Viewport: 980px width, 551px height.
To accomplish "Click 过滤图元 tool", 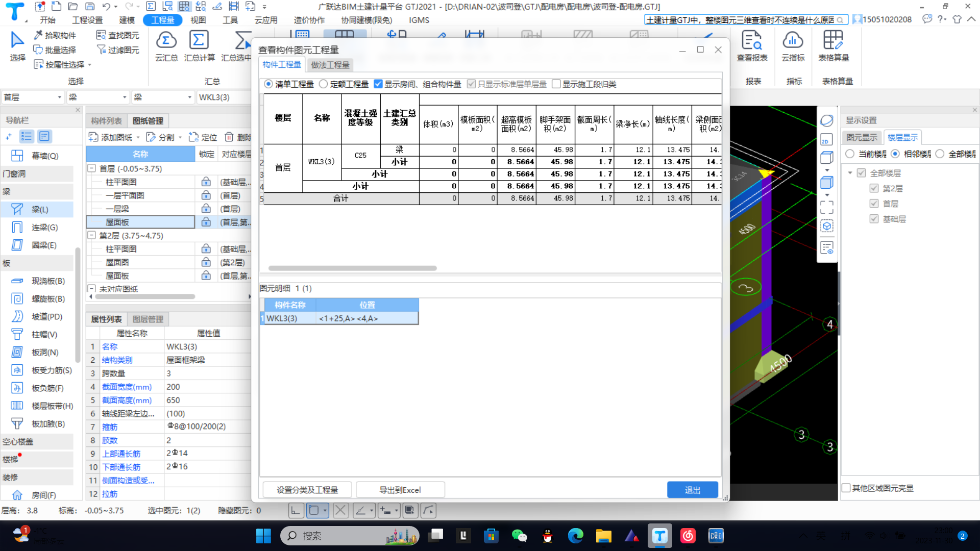I will [x=118, y=50].
